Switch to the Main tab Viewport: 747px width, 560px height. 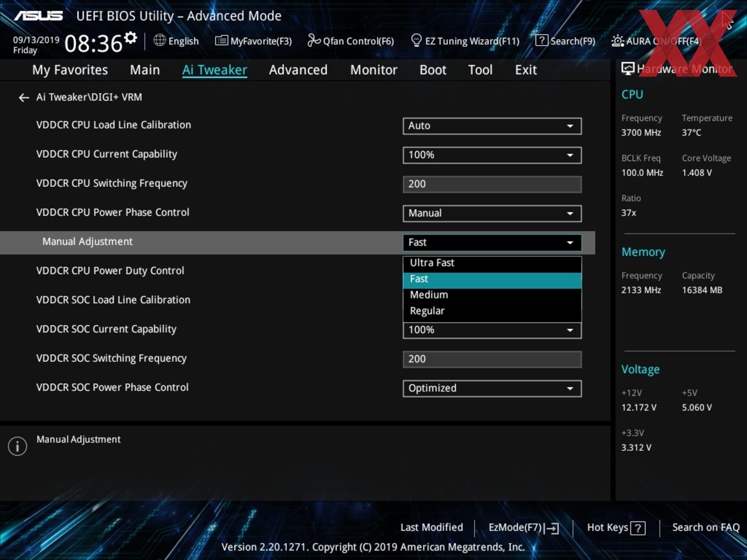click(x=145, y=70)
